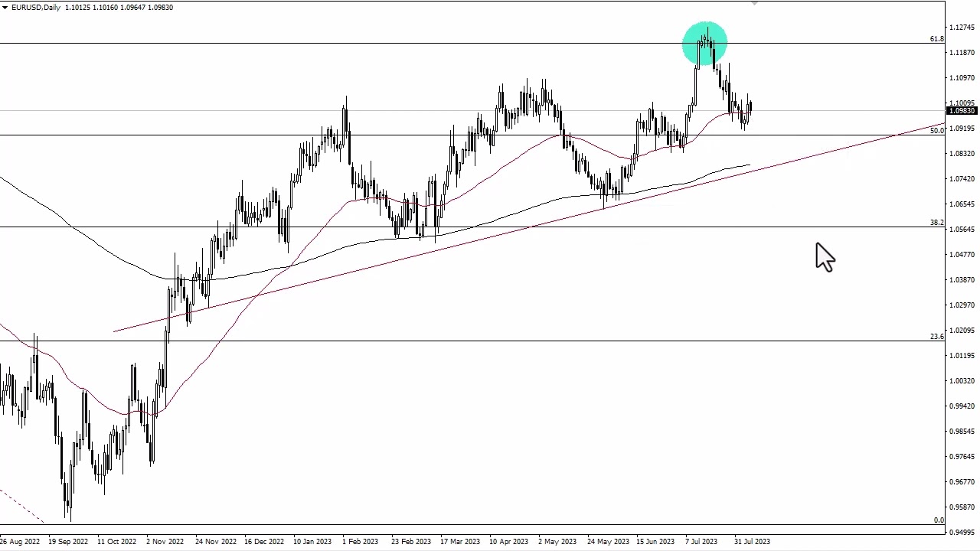The height and width of the screenshot is (551, 980).
Task: Click the 1.12745 price axis label
Action: (x=962, y=28)
